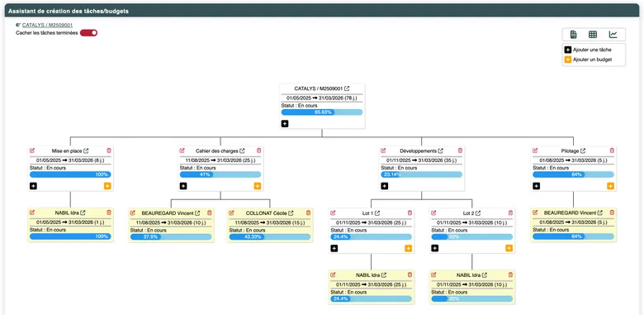Edit the 'Développements' task
Screen dimensions: 644x315
[384, 150]
